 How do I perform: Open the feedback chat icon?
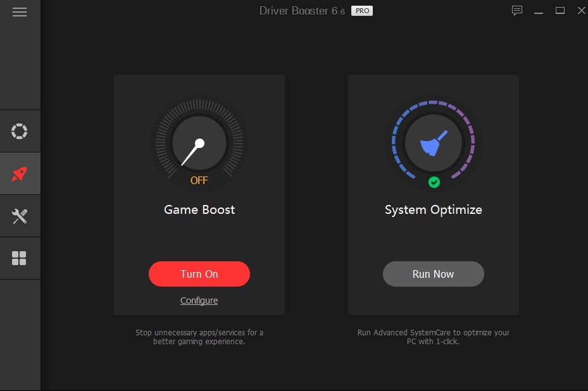[x=516, y=11]
